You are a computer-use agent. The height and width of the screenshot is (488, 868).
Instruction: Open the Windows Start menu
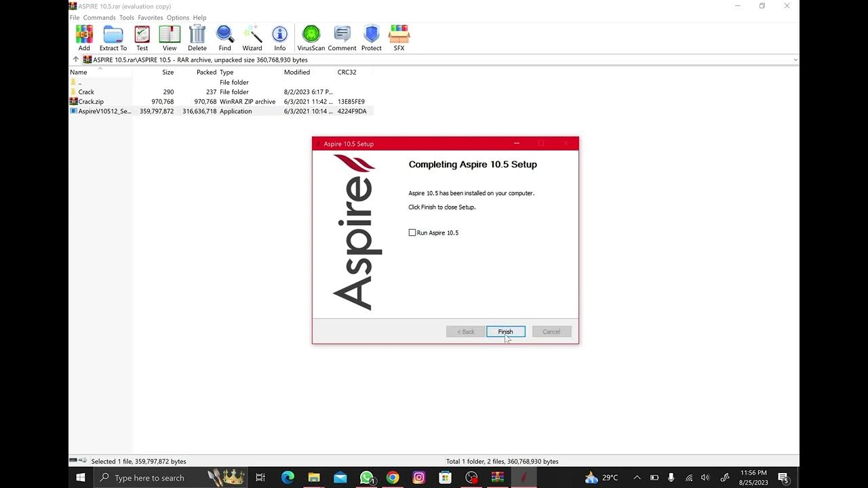81,478
